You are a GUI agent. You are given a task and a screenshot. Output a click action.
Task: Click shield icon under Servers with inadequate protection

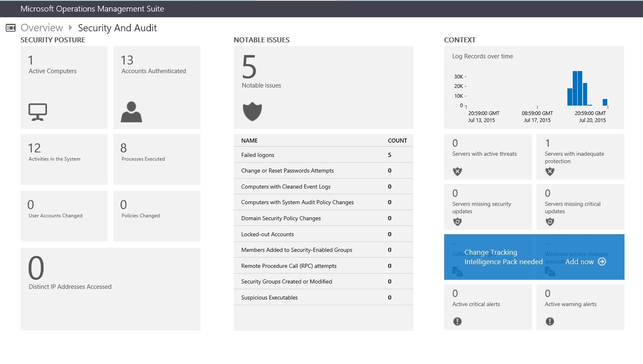(x=550, y=171)
